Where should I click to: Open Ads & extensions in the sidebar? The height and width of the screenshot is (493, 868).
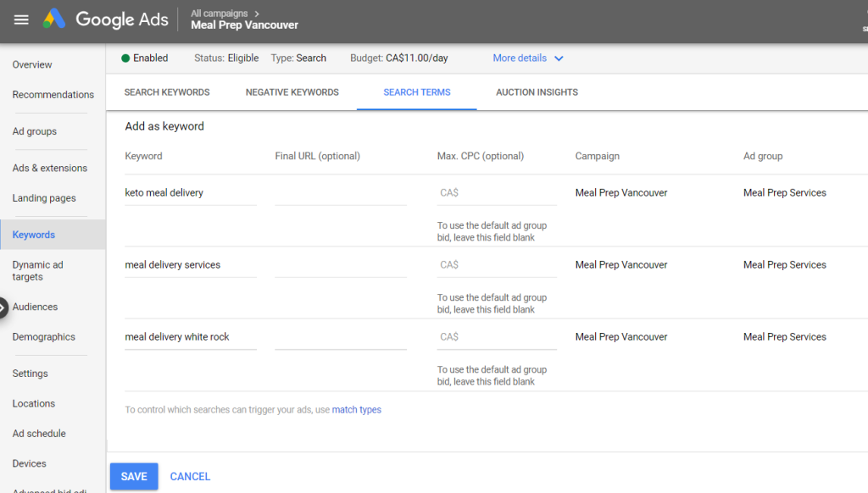pos(49,169)
